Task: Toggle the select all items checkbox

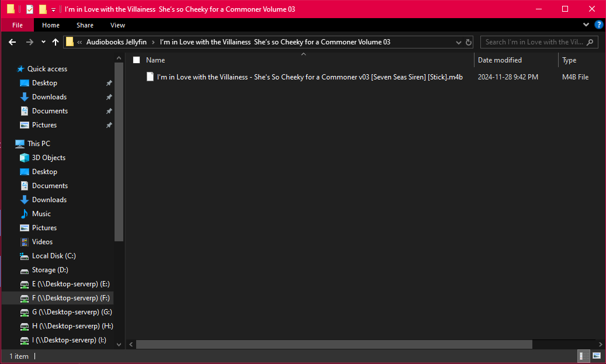Action: tap(137, 60)
